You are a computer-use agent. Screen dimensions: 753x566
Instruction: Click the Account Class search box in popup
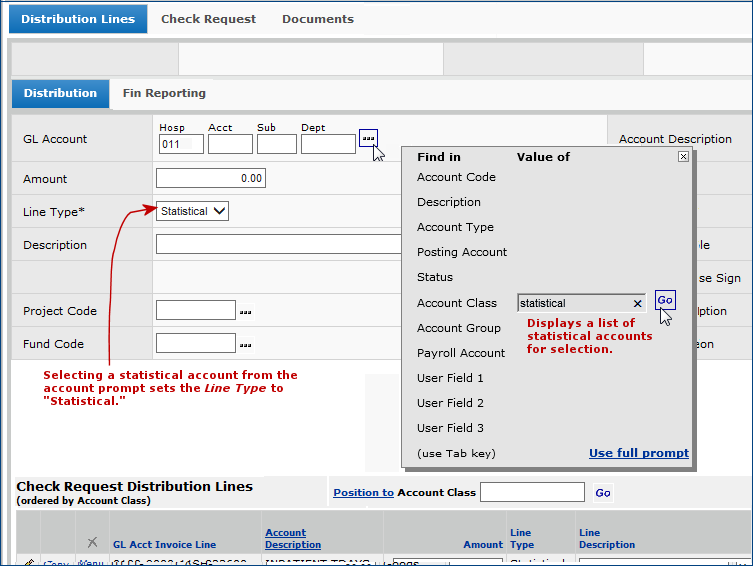574,303
